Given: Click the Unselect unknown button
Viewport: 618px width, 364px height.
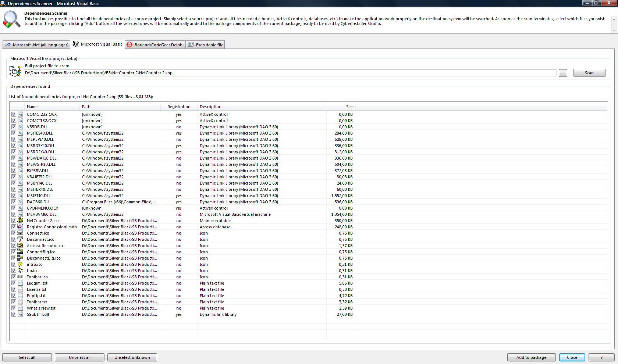Looking at the screenshot, I should pyautogui.click(x=132, y=357).
